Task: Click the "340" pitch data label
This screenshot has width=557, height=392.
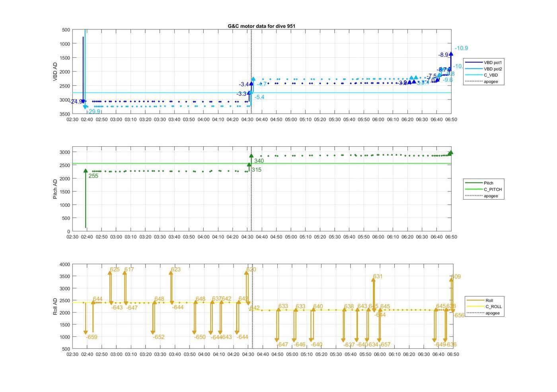Action: [x=259, y=161]
